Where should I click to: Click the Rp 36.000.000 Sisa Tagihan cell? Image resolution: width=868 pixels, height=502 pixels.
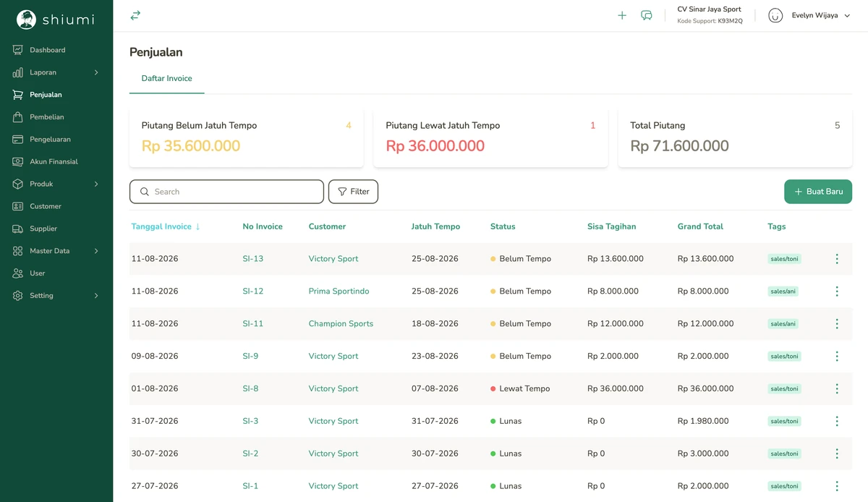(616, 389)
